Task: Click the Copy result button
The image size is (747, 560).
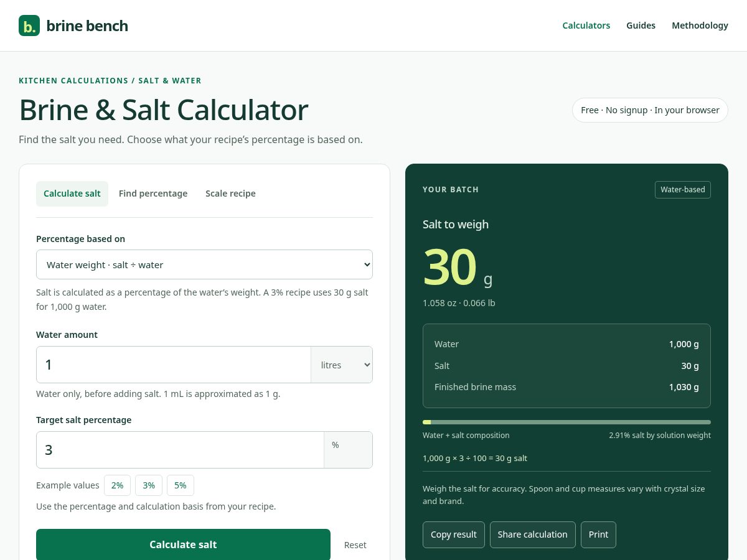Action: [454, 534]
